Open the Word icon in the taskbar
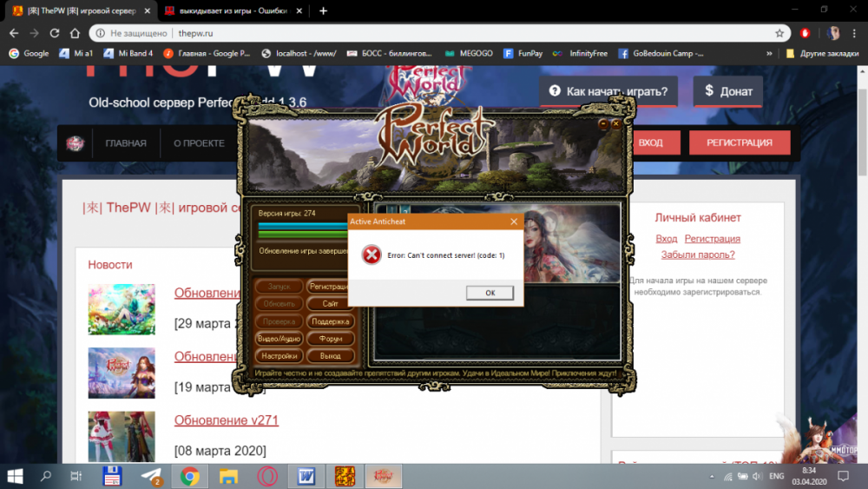Screen dimensions: 868x489 pyautogui.click(x=306, y=476)
